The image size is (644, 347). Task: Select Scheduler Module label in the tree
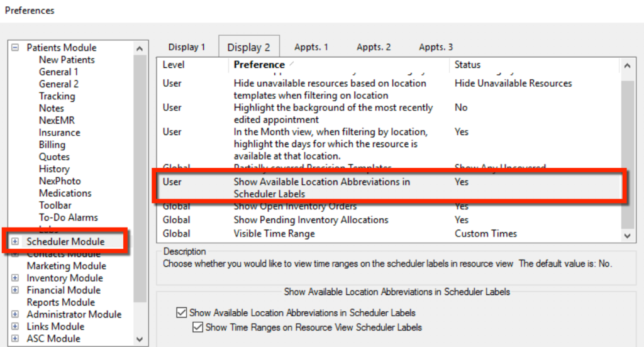(65, 241)
